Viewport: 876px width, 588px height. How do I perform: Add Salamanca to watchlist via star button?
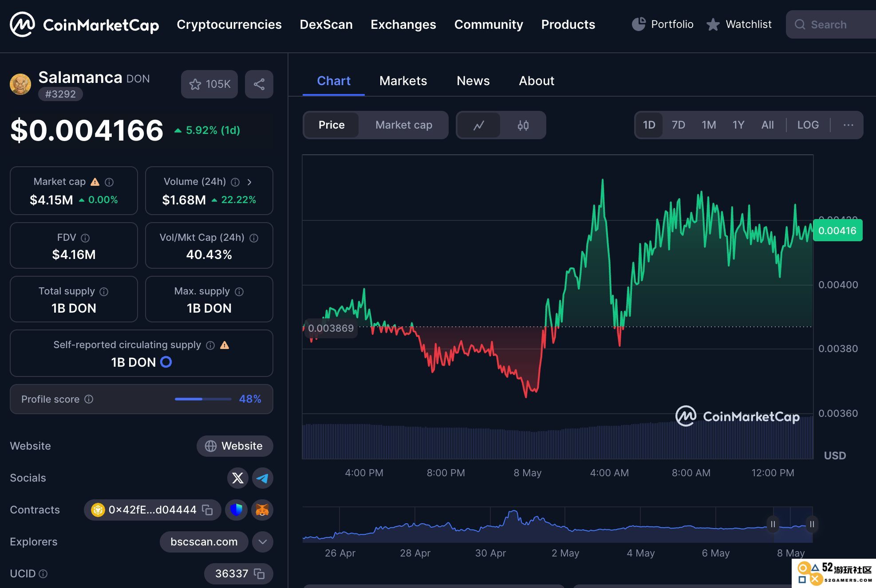tap(209, 84)
